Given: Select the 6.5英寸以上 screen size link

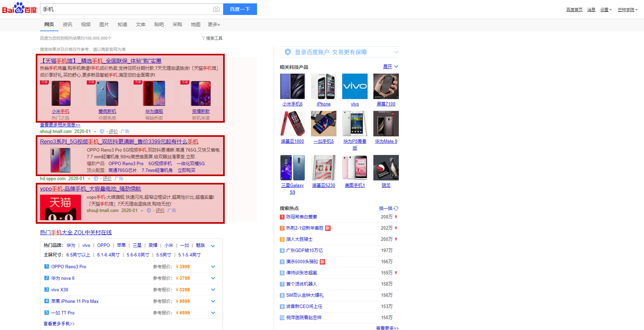Looking at the screenshot, I should 78,255.
